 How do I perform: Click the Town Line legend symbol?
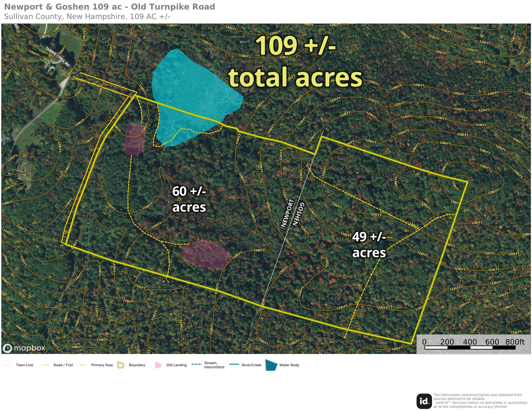[8, 365]
